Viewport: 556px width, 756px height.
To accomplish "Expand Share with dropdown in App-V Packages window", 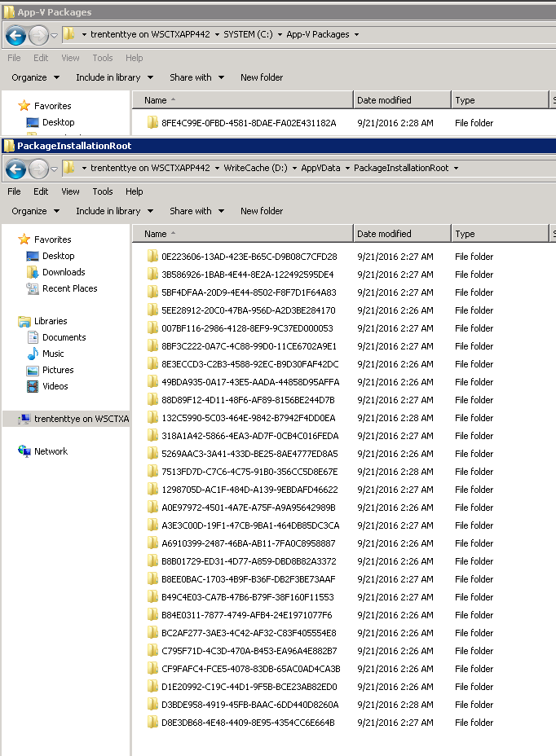I will 196,77.
